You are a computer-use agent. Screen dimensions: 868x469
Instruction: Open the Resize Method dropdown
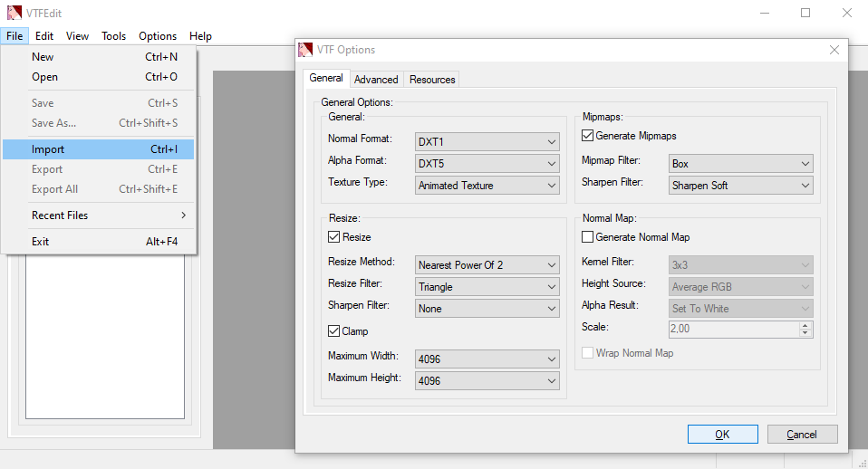pyautogui.click(x=487, y=265)
